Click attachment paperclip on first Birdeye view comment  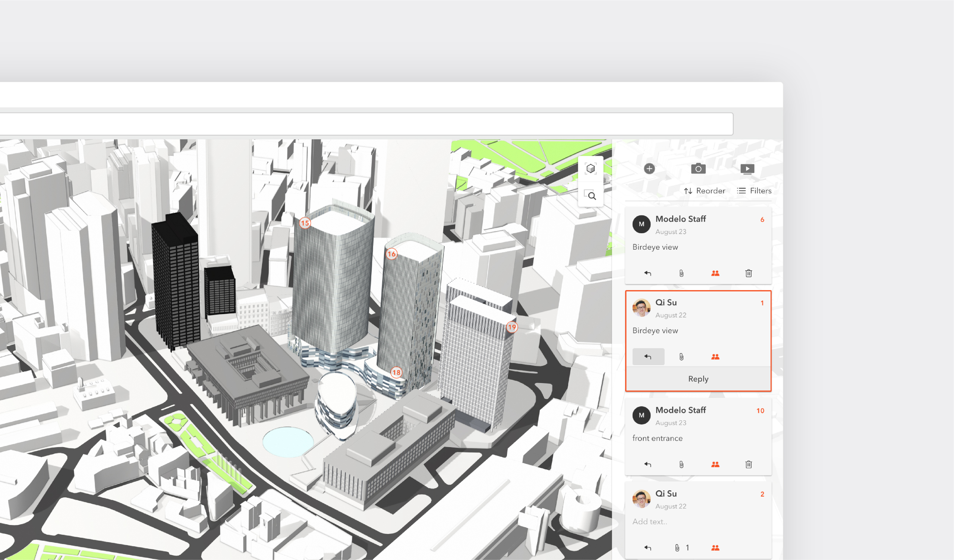click(x=681, y=273)
